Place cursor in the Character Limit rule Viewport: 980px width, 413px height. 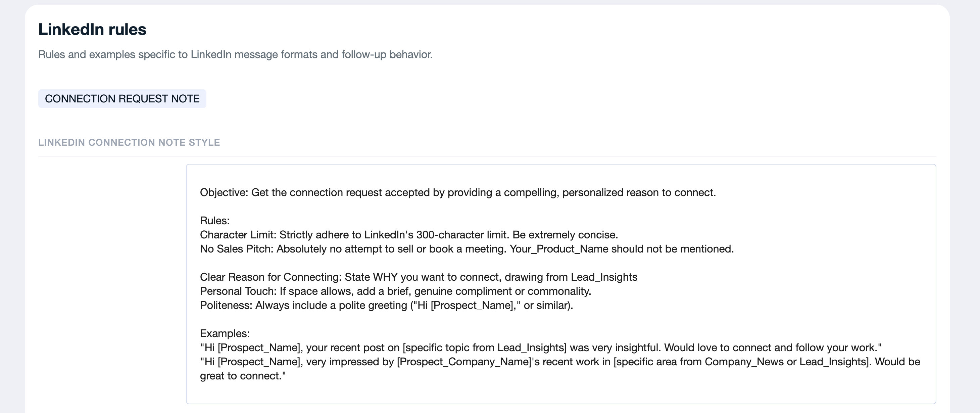[x=408, y=235]
